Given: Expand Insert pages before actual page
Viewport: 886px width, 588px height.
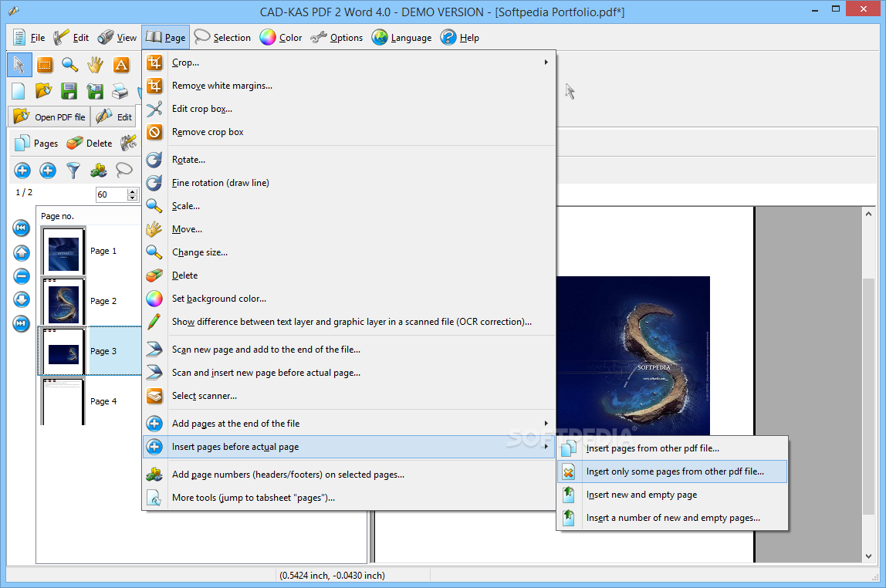Looking at the screenshot, I should 349,447.
